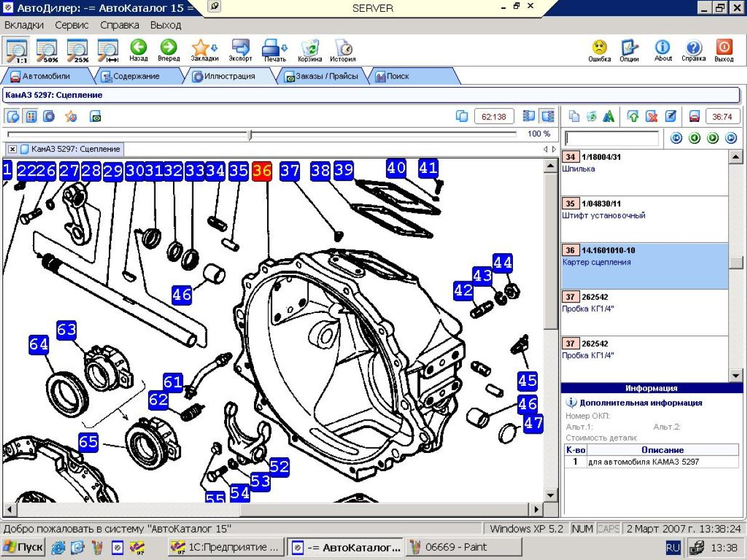Screen dimensions: 747x560
Task: Open the Сервис menu
Action: [x=72, y=26]
